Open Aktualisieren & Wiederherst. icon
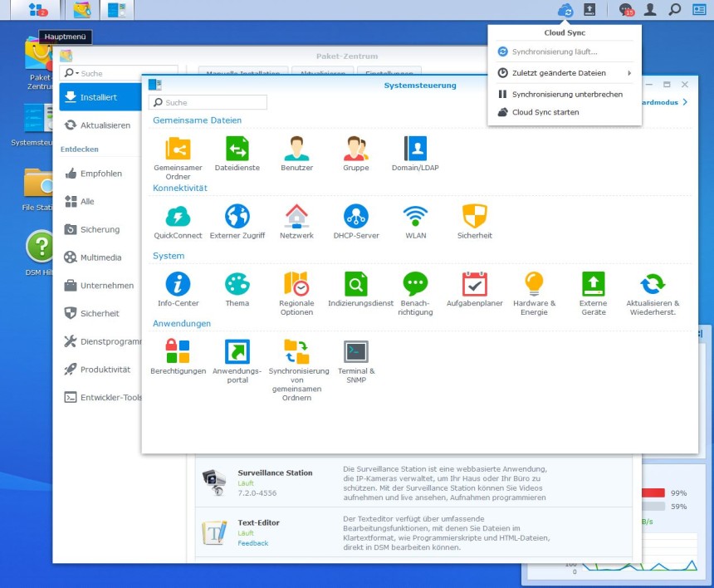The image size is (714, 588). pos(653,284)
